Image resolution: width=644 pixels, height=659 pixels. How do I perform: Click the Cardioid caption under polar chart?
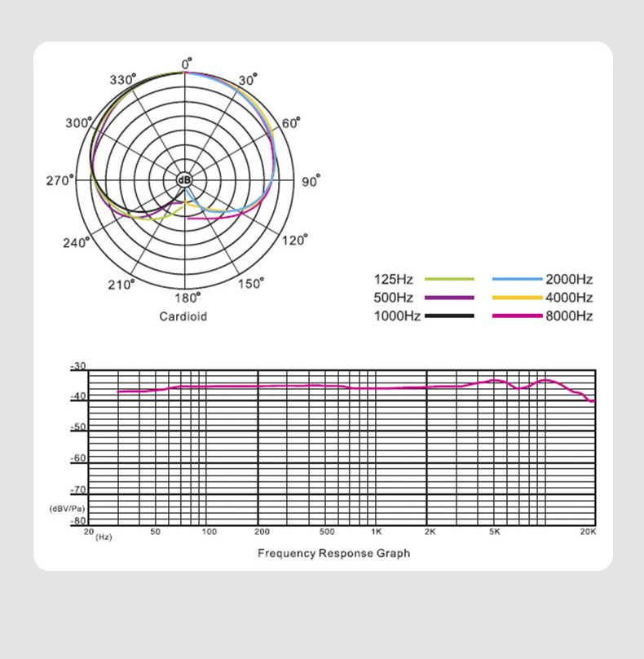click(183, 316)
